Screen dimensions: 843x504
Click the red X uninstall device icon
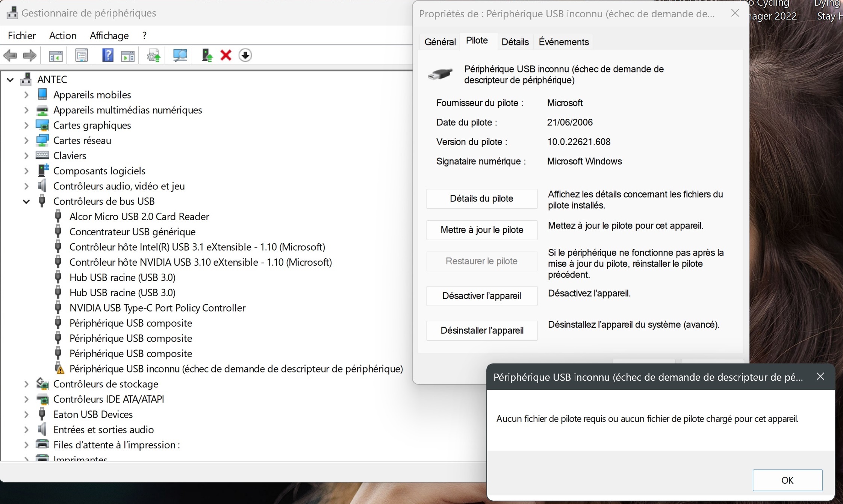[226, 56]
